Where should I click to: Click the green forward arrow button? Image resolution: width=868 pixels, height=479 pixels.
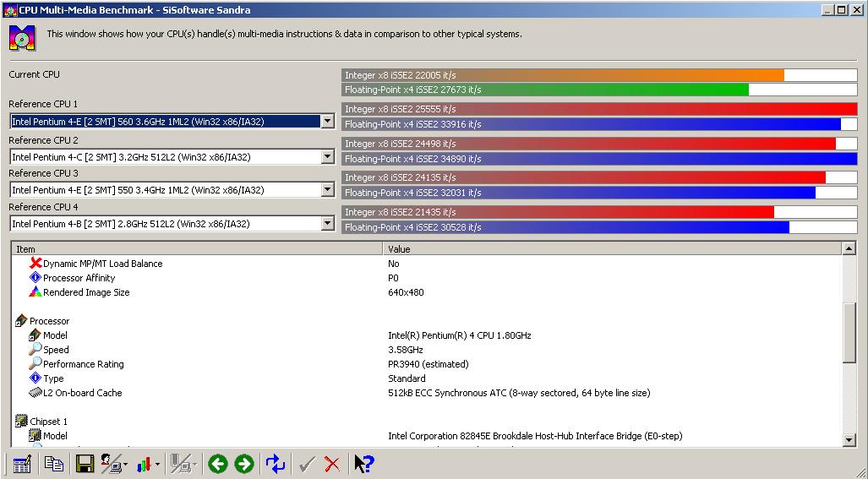click(x=244, y=464)
